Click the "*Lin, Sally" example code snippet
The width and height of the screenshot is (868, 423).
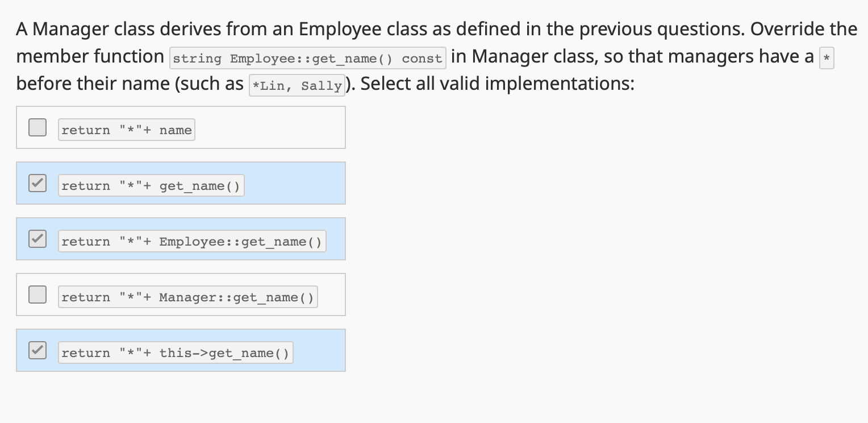click(296, 85)
